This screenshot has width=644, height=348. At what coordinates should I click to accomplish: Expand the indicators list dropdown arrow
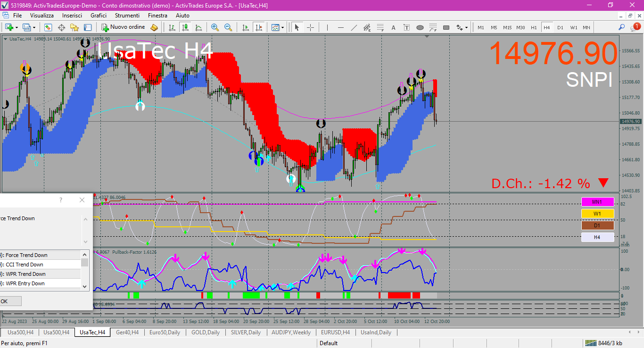(x=283, y=27)
